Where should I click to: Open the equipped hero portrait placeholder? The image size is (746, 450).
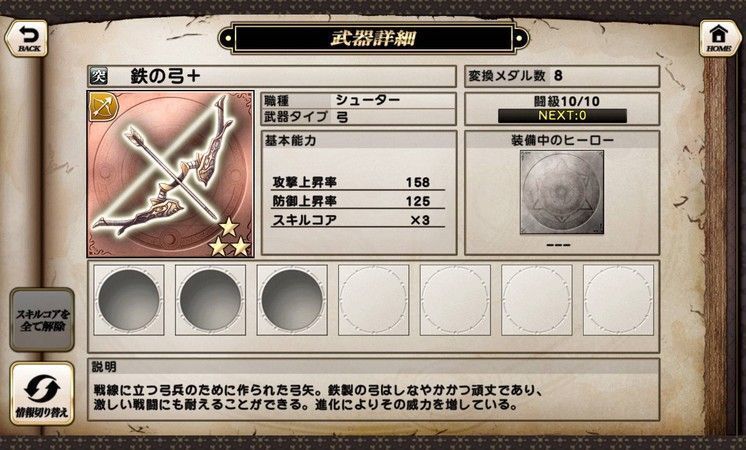tap(562, 192)
